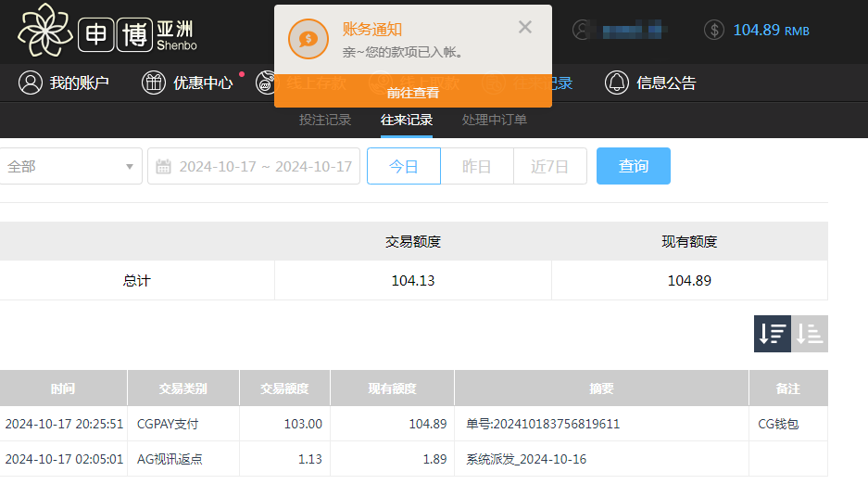Click the Shenbo flower logo
The height and width of the screenshot is (497, 868).
tap(44, 29)
